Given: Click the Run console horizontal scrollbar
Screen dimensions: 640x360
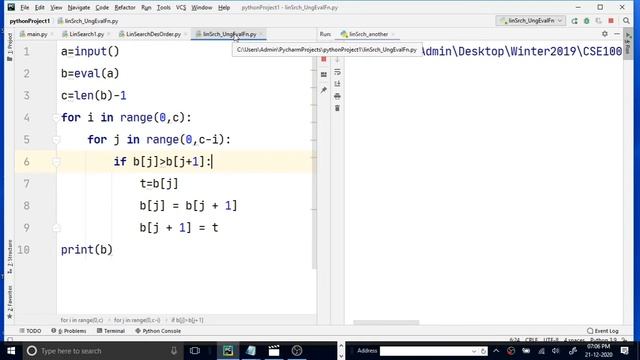Looking at the screenshot, I should click(x=386, y=322).
